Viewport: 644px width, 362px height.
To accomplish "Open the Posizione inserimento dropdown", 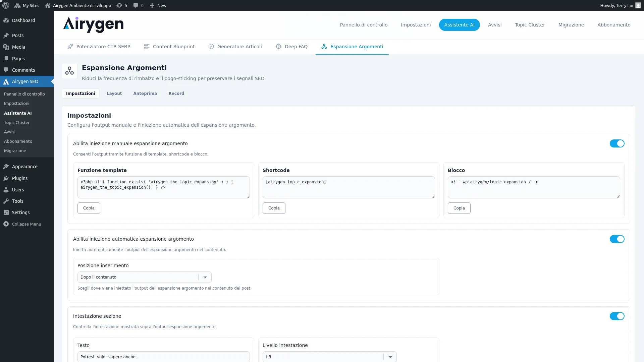I will [x=144, y=277].
